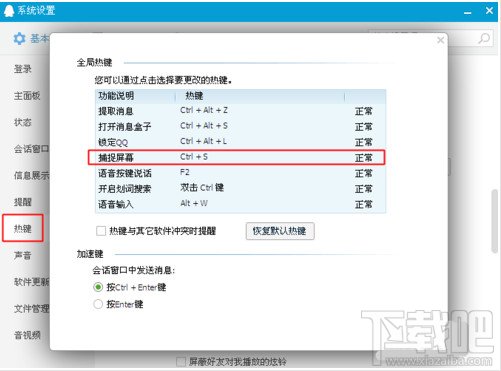The image size is (501, 371).
Task: Minimize the 系统设置 window
Action: click(x=468, y=12)
